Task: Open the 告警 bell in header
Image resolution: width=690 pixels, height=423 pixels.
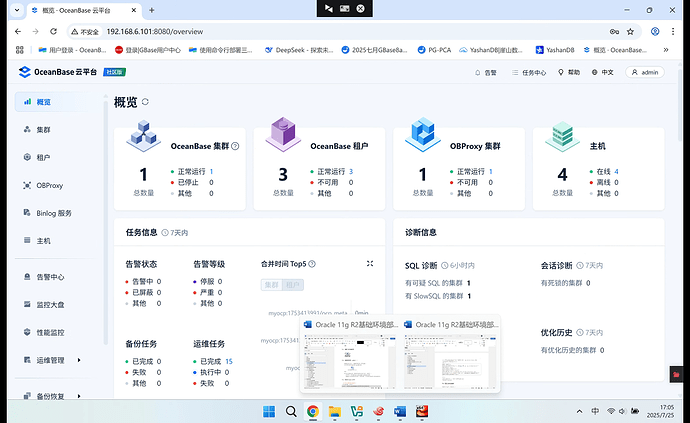Action: 485,73
